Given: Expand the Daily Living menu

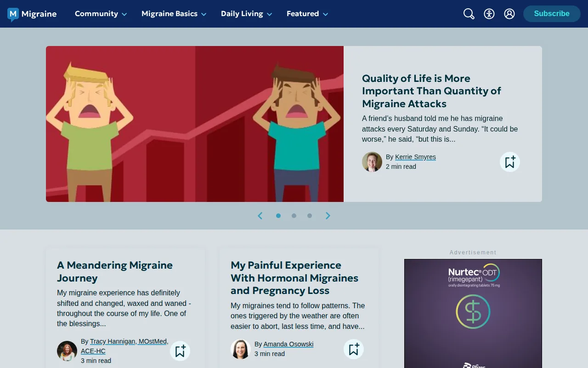Looking at the screenshot, I should coord(247,14).
